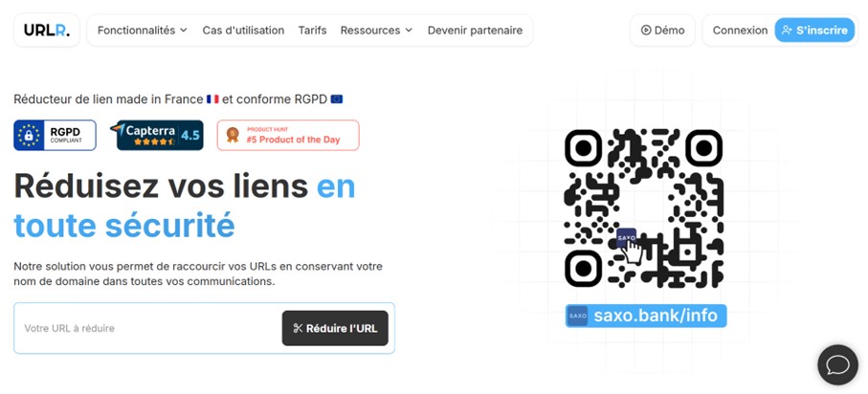This screenshot has width=868, height=394.
Task: Click Réduire l'URL button
Action: [x=335, y=328]
